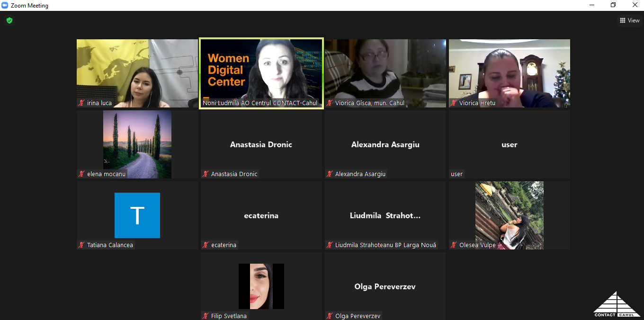Screen dimensions: 644x320
Task: Click Tatiana Calancea's blue T avatar
Action: click(x=137, y=215)
